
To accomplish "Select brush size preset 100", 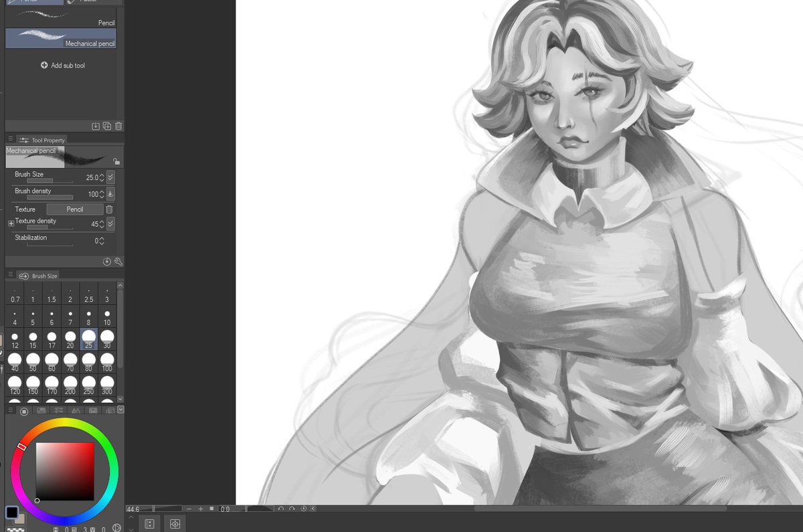I will (107, 363).
